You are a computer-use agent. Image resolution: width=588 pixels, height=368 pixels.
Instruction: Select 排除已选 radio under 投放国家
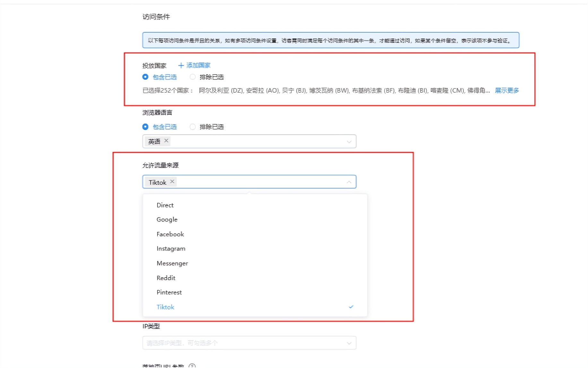(x=193, y=77)
